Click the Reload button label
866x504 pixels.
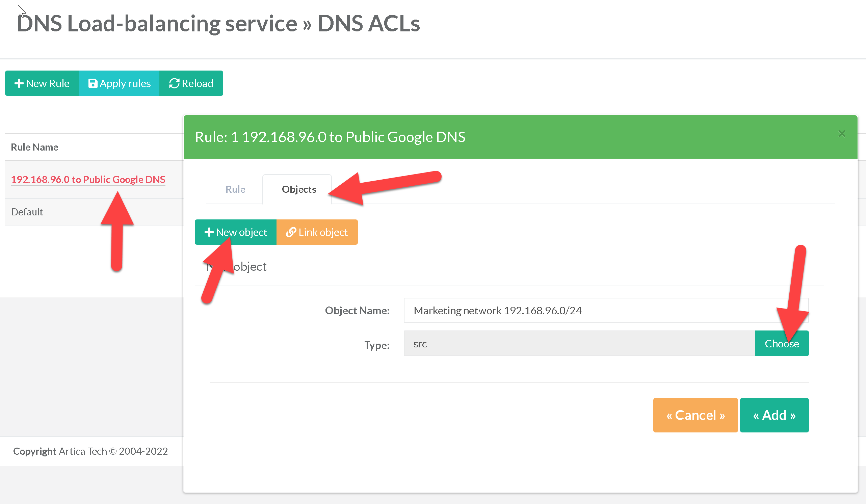click(197, 83)
